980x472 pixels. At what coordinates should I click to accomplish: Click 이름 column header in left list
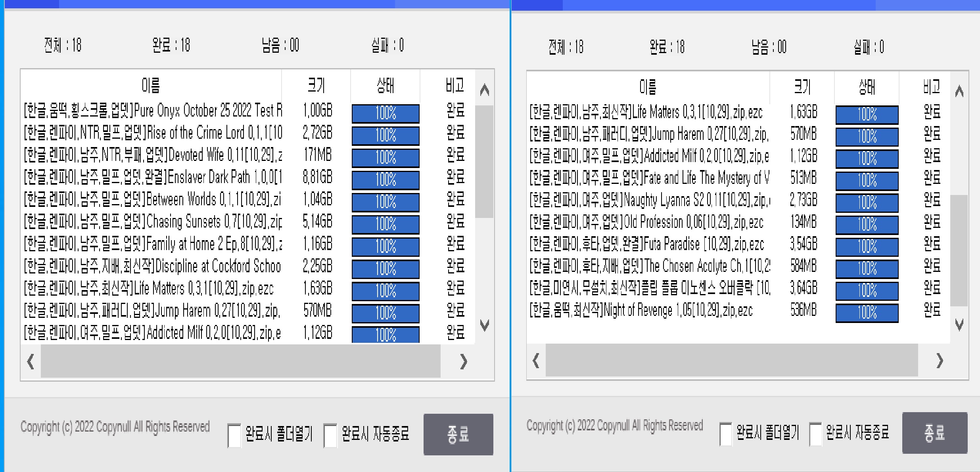click(x=151, y=85)
